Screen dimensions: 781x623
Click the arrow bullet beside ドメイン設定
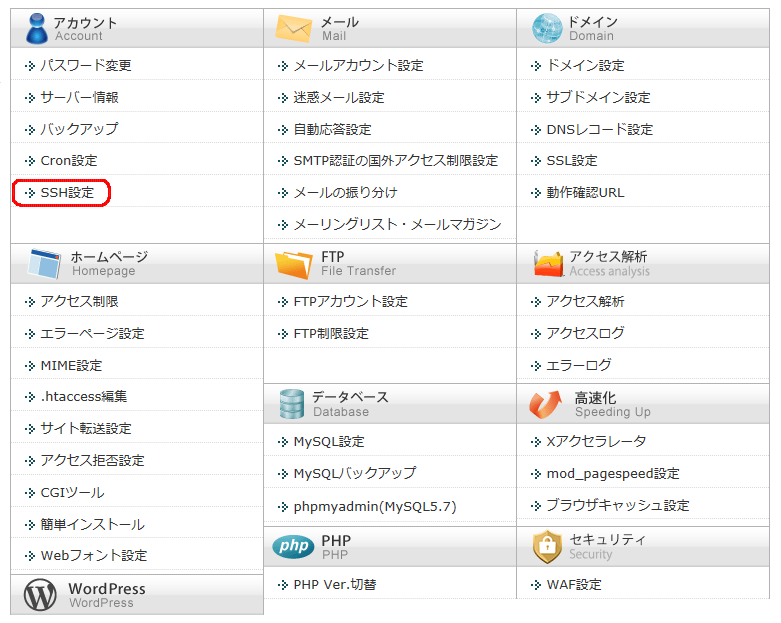point(536,66)
